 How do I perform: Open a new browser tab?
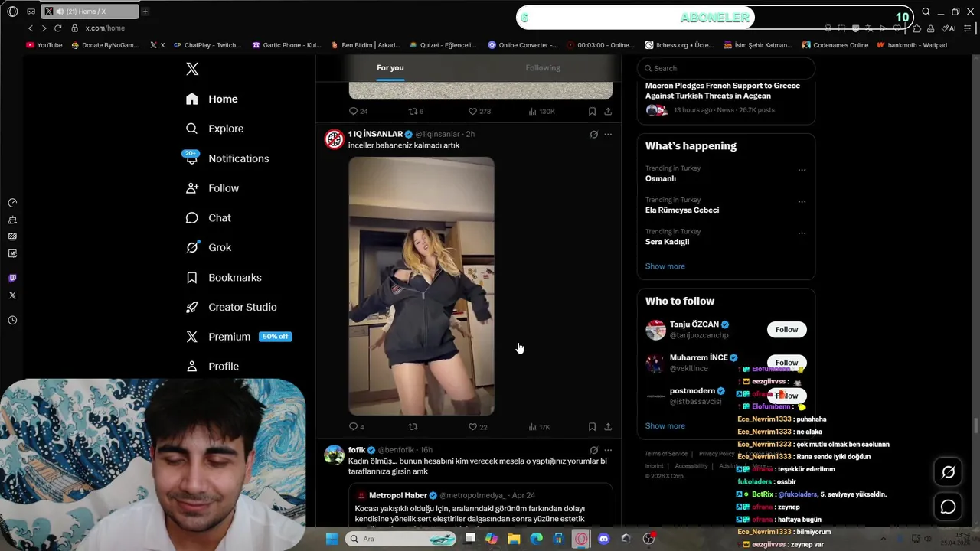point(145,11)
